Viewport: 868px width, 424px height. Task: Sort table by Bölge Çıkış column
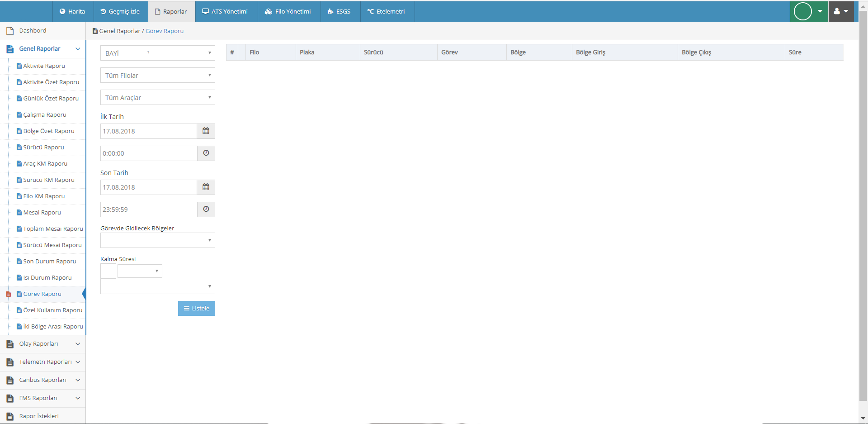pyautogui.click(x=731, y=52)
